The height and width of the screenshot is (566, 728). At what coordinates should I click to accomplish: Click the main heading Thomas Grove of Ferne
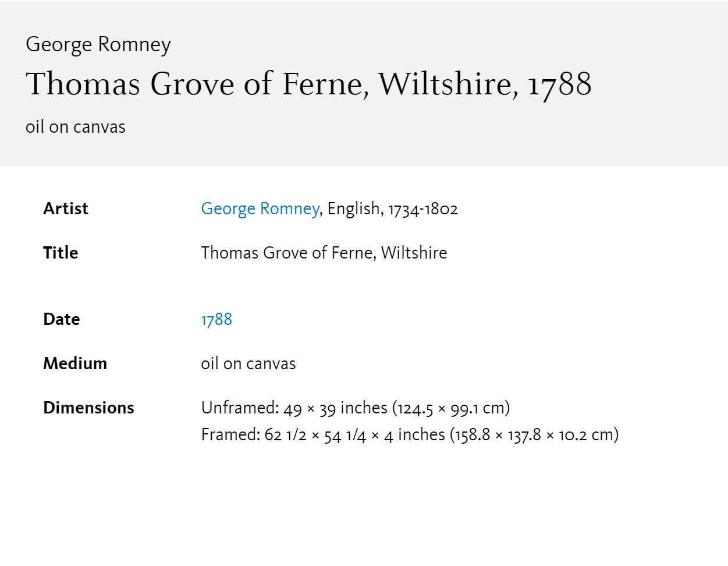tap(309, 84)
